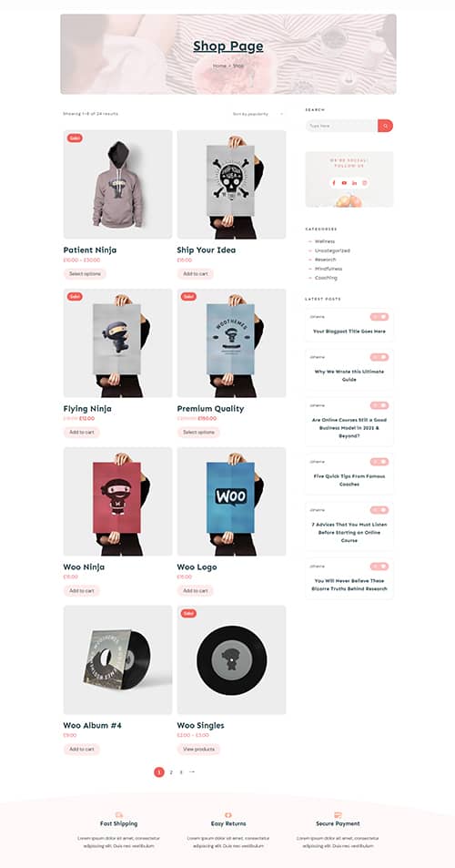Click the red search magnifier button
This screenshot has width=455, height=868.
coord(385,126)
